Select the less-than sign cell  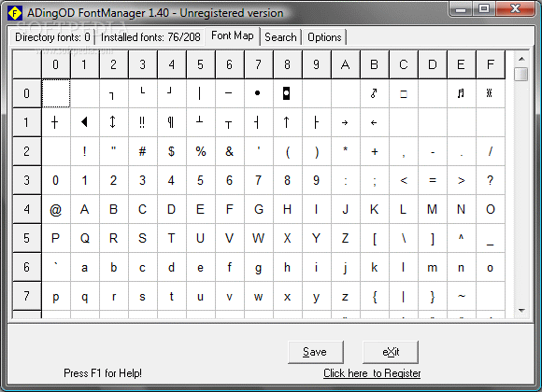404,180
